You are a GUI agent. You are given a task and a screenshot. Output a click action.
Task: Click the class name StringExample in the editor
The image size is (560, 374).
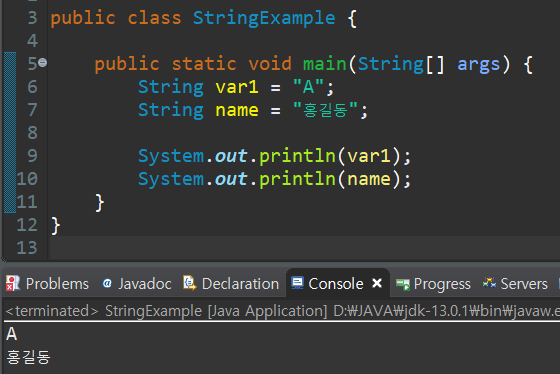[x=264, y=18]
